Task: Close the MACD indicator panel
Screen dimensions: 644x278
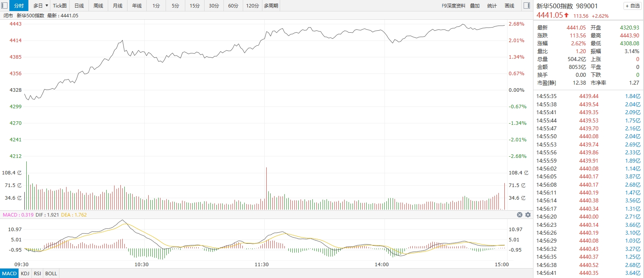Action: pos(519,215)
